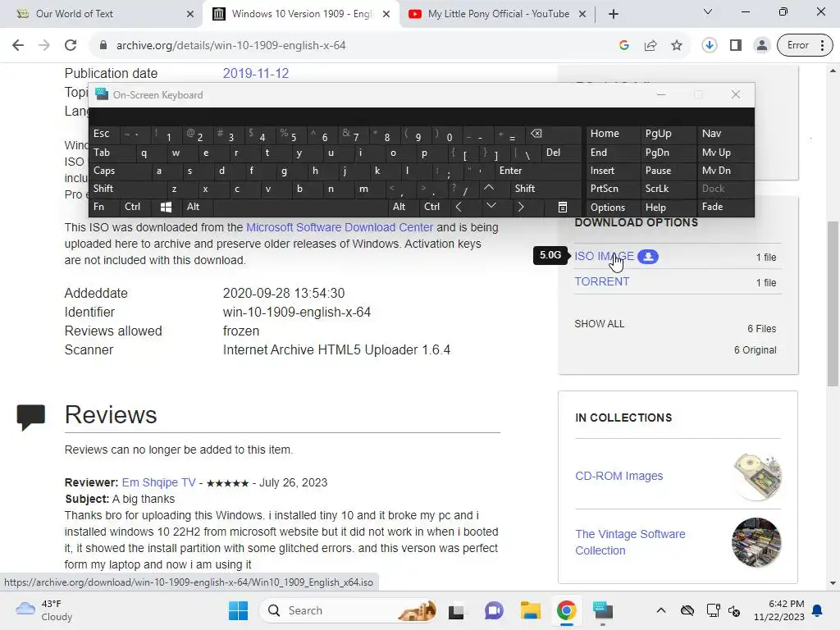Open new tab with plus icon
The width and height of the screenshot is (840, 630).
[x=614, y=14]
